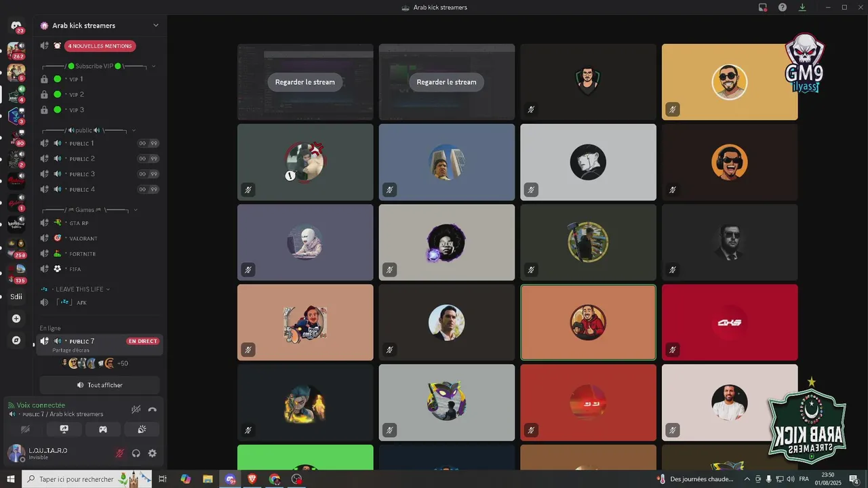Screen dimensions: 868x488
Task: Collapse the LEAVE THIS LIFE category
Action: coord(108,289)
